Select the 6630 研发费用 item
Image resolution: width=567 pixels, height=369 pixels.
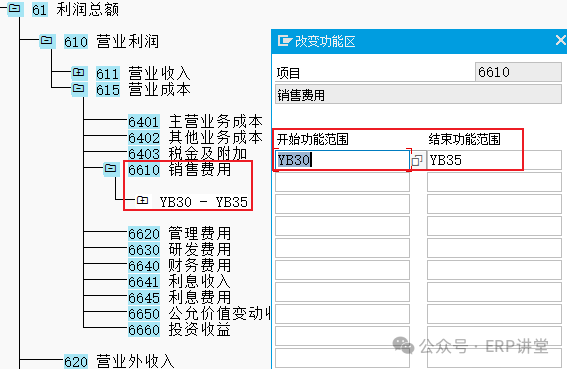coord(180,250)
